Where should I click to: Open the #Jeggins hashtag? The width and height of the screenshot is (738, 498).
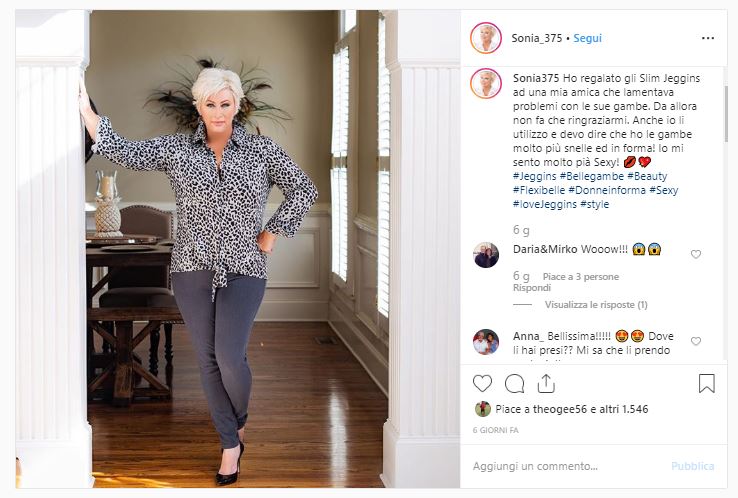pyautogui.click(x=535, y=176)
